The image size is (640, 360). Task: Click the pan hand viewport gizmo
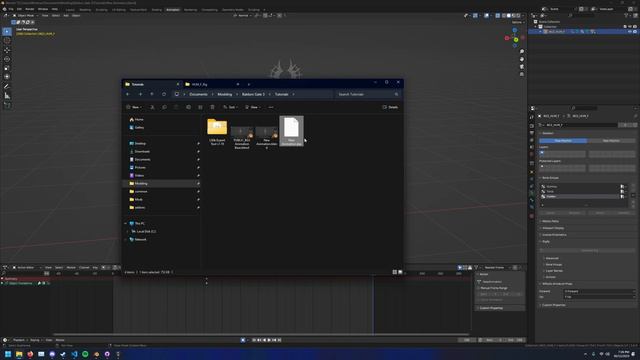522,59
